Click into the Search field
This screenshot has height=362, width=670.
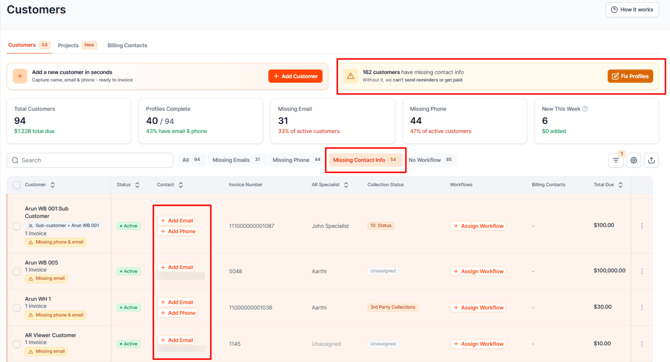tap(90, 160)
